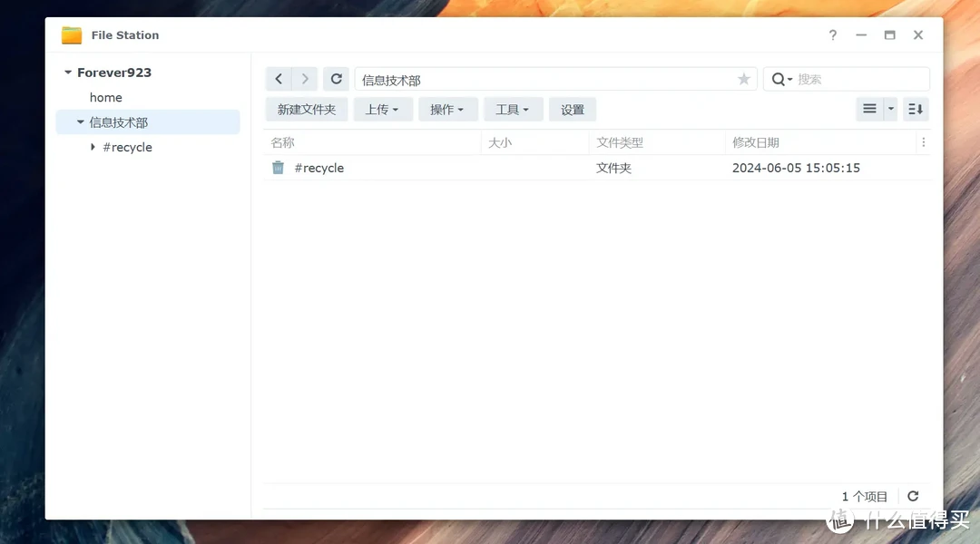The image size is (980, 544).
Task: Refresh item count with the bottom refresh icon
Action: tap(913, 496)
